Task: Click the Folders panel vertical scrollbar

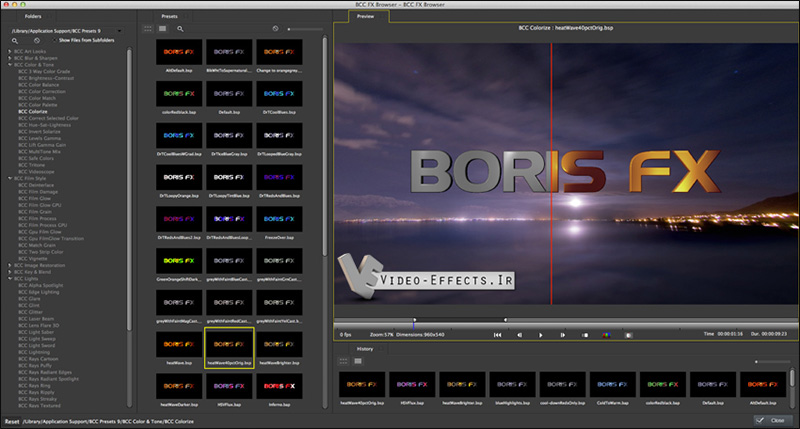Action: point(129,189)
